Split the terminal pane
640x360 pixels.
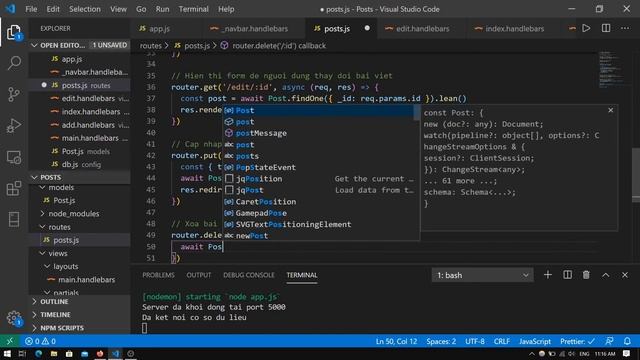pos(567,275)
